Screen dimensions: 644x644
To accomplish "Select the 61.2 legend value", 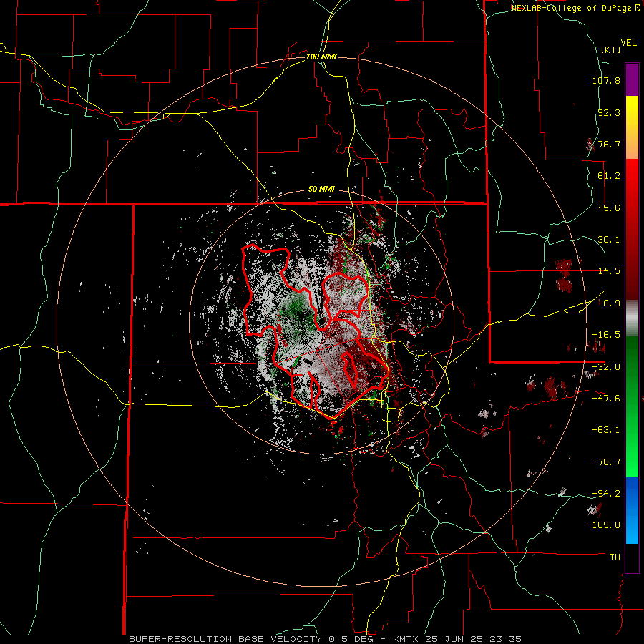I will click(x=609, y=176).
